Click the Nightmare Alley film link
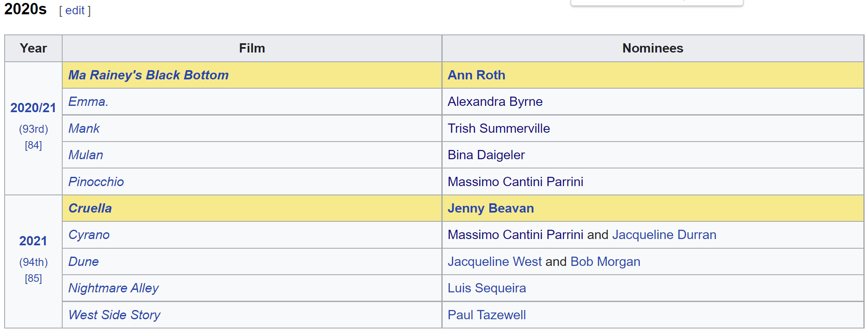Image resolution: width=868 pixels, height=331 pixels. pyautogui.click(x=113, y=288)
